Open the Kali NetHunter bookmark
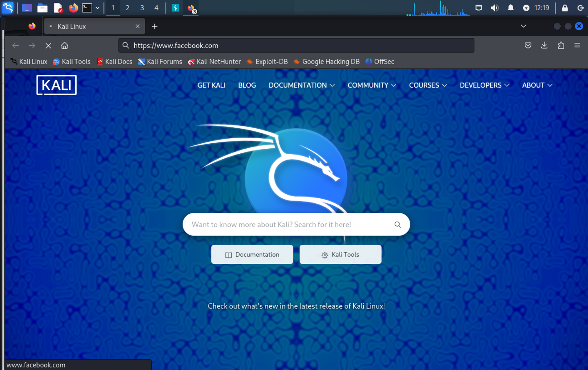The height and width of the screenshot is (370, 588). [214, 62]
